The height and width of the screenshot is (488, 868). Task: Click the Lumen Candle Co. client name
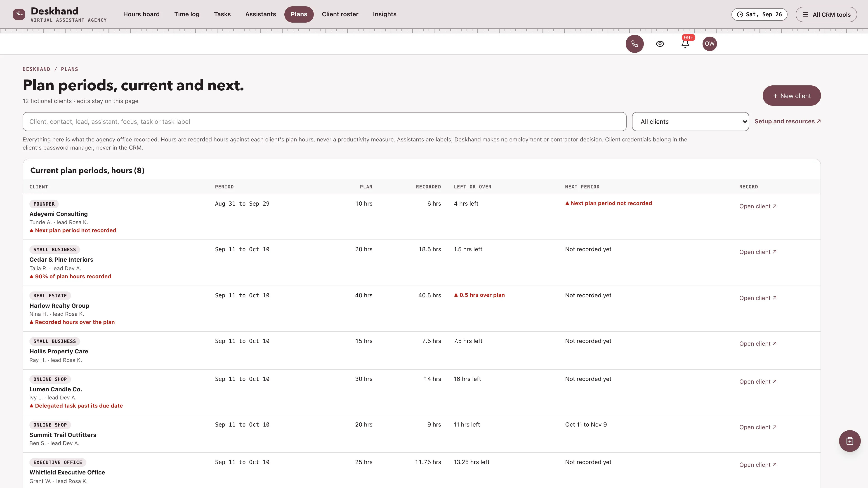pos(56,389)
